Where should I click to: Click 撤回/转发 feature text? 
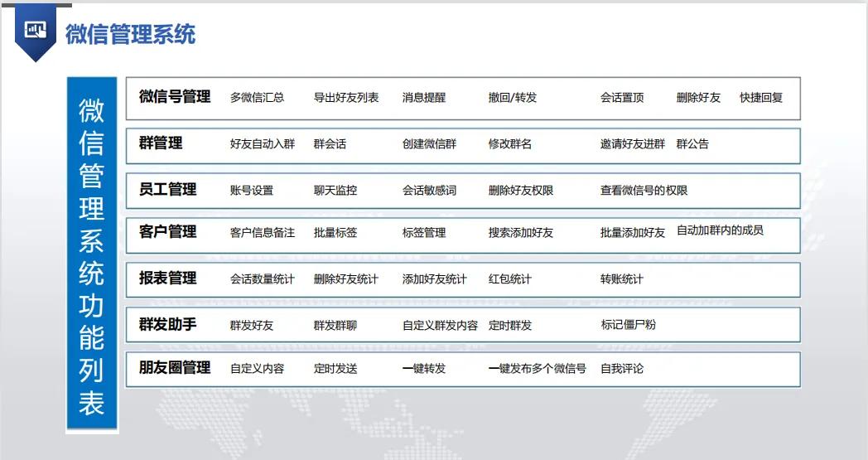(512, 98)
